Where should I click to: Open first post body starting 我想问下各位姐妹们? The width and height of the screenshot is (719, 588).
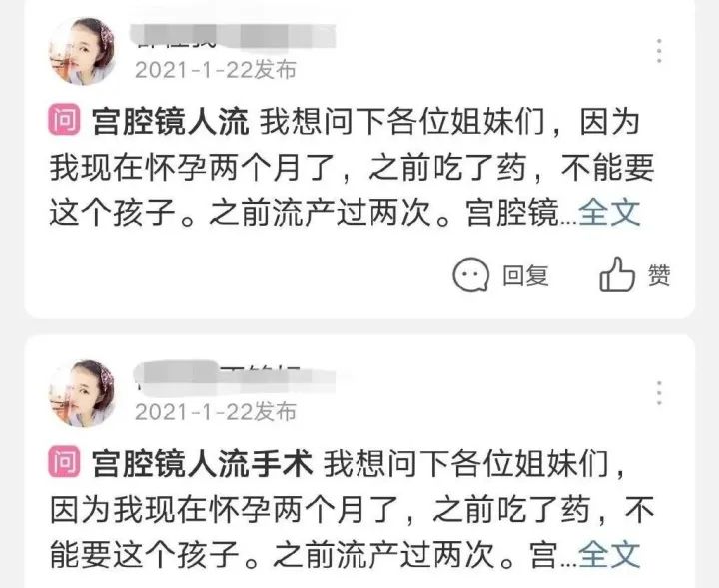352,168
